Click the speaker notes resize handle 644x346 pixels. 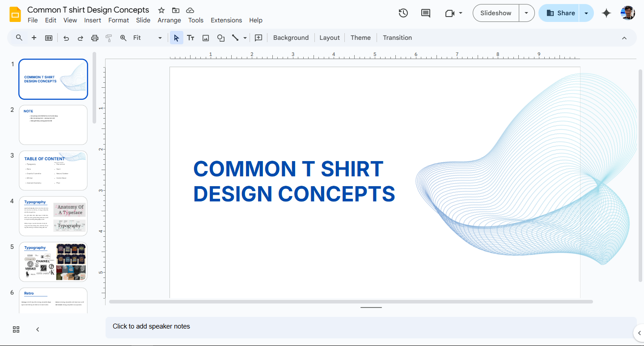tap(371, 308)
